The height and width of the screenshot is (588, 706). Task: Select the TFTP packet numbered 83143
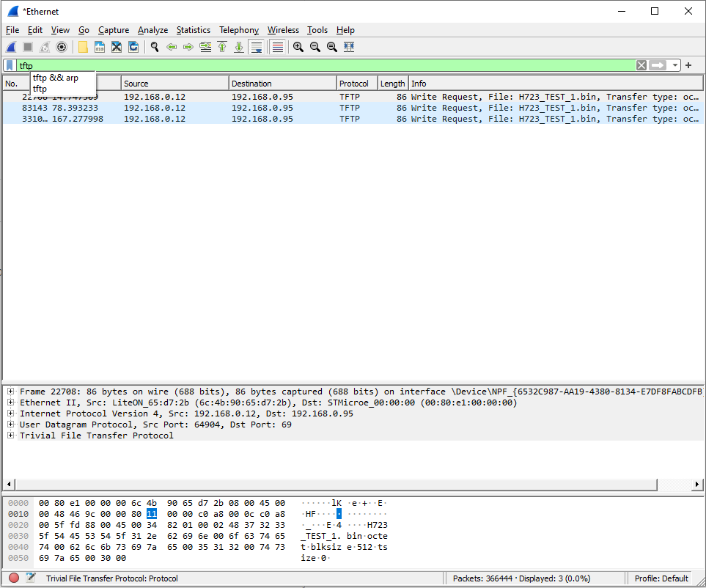click(220, 107)
